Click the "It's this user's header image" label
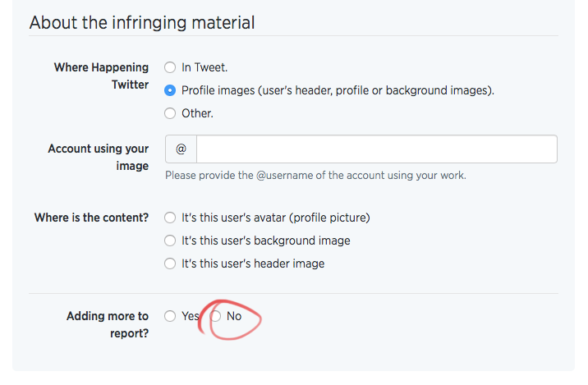 click(x=253, y=264)
